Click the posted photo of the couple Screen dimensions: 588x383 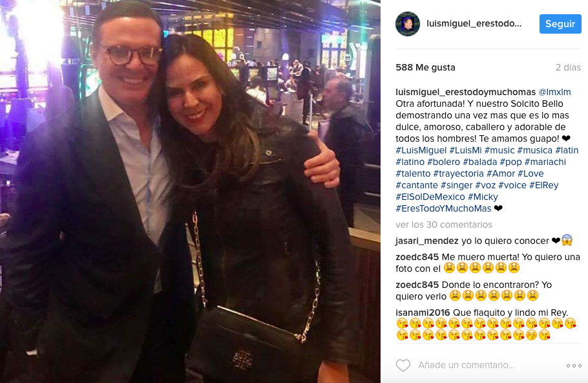(190, 191)
